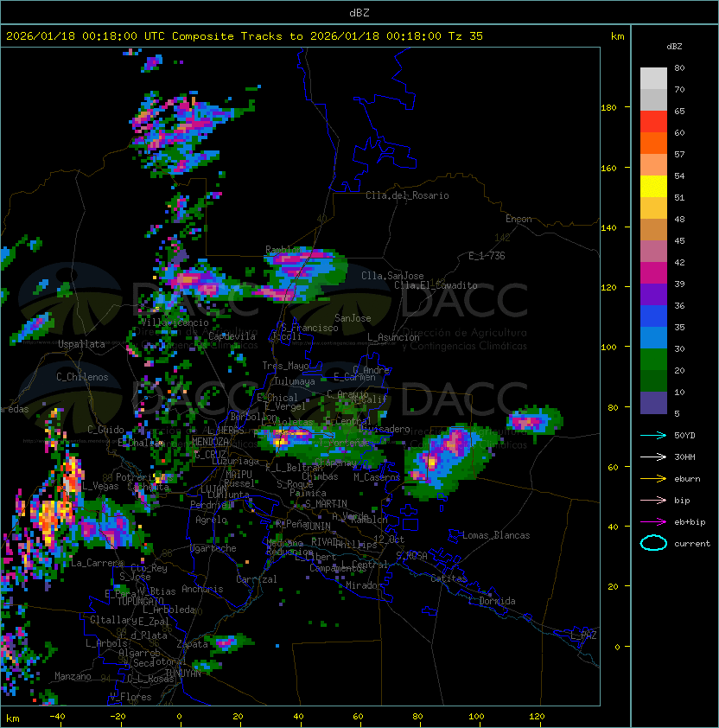The height and width of the screenshot is (728, 719).
Task: Pick the magenta legend swatch
Action: [x=653, y=273]
